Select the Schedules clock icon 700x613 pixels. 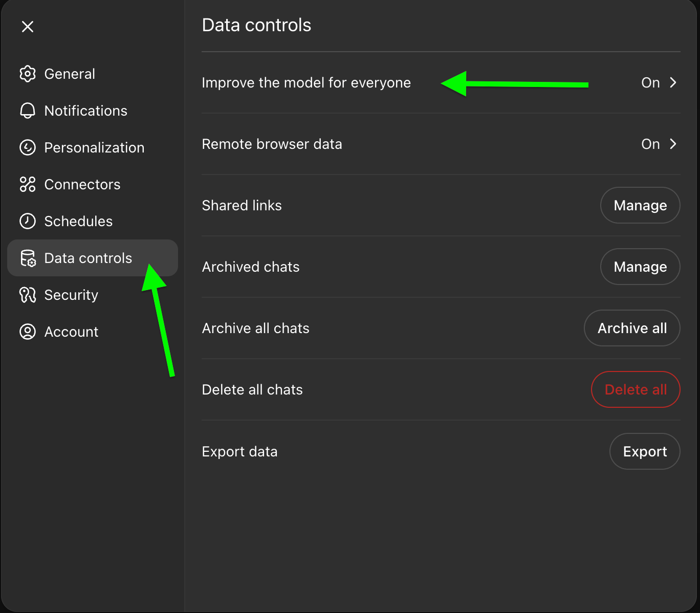pyautogui.click(x=28, y=221)
